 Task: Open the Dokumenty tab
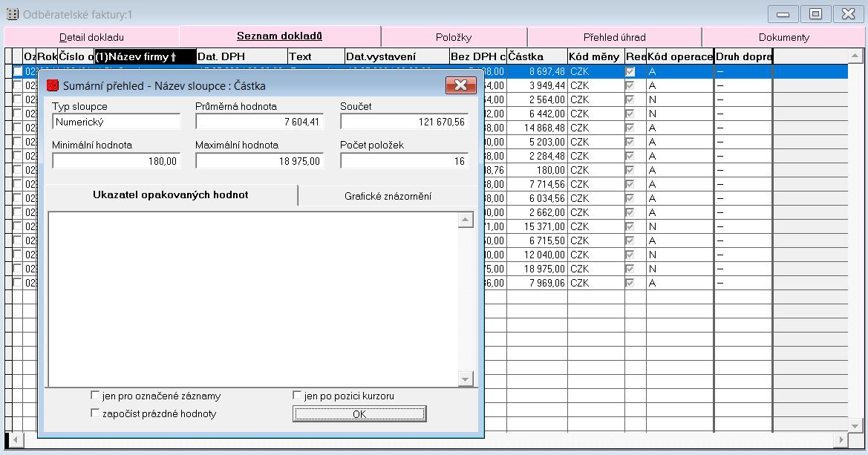coord(783,37)
